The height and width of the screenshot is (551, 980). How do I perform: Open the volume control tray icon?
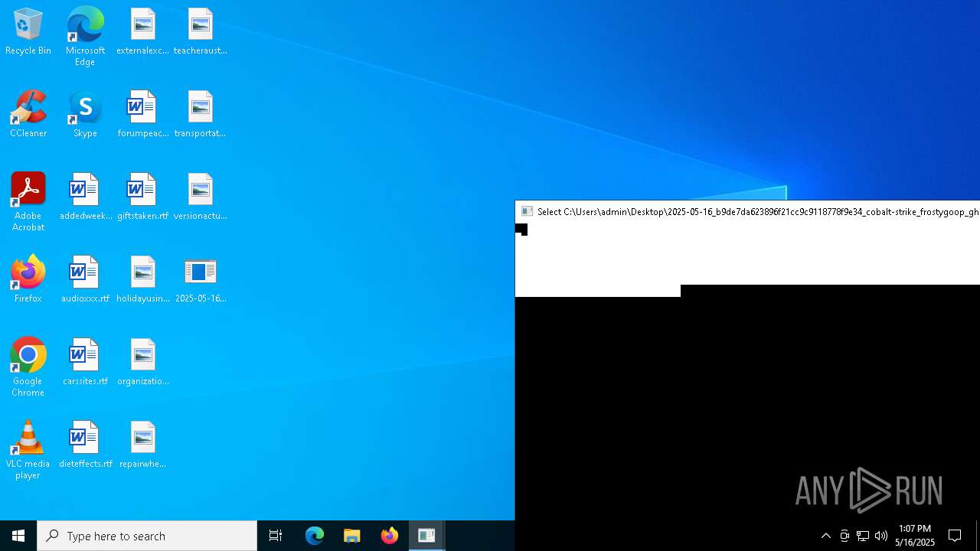tap(881, 536)
